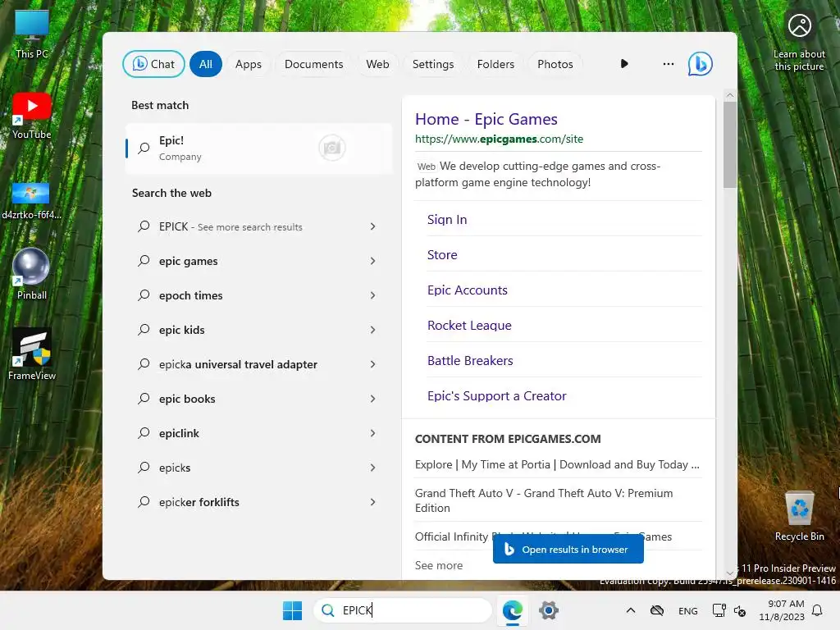Click the taskbar search box containing EPICK

[402, 610]
